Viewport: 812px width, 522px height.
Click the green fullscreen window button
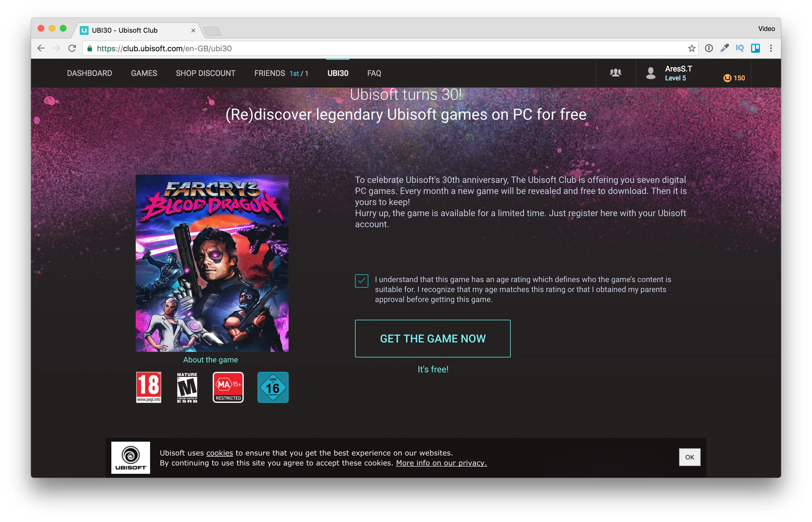click(63, 29)
